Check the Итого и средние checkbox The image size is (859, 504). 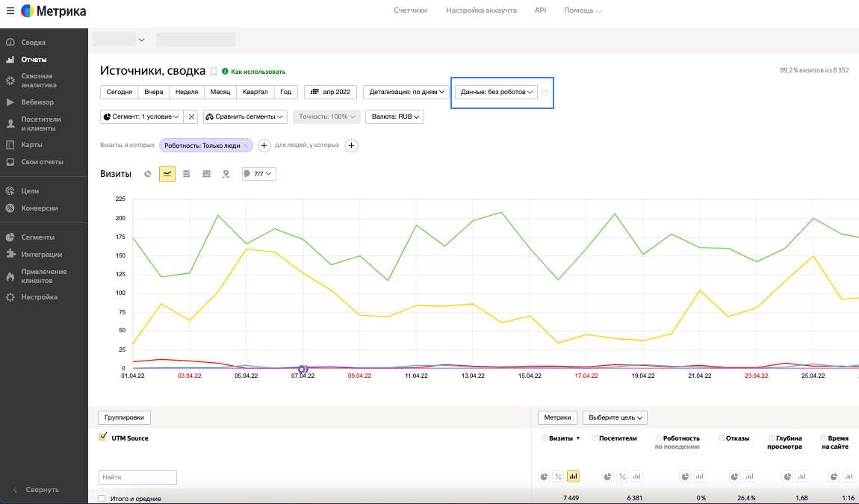tap(102, 498)
